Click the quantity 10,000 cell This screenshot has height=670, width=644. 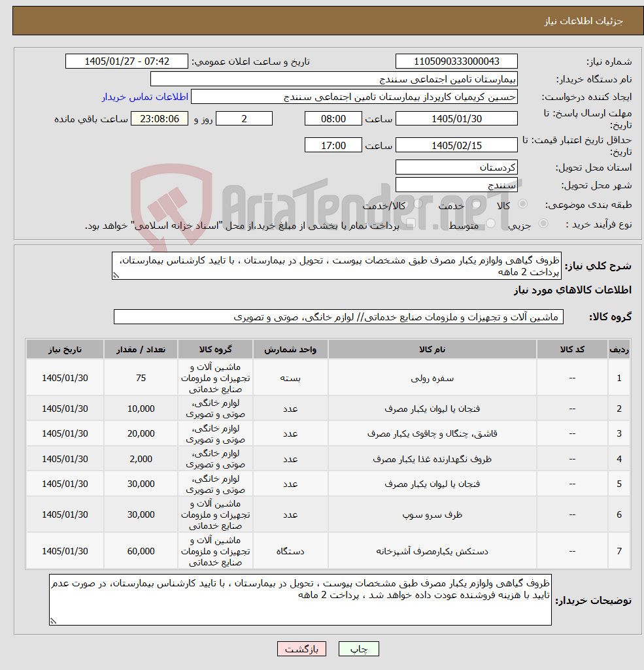coord(141,409)
